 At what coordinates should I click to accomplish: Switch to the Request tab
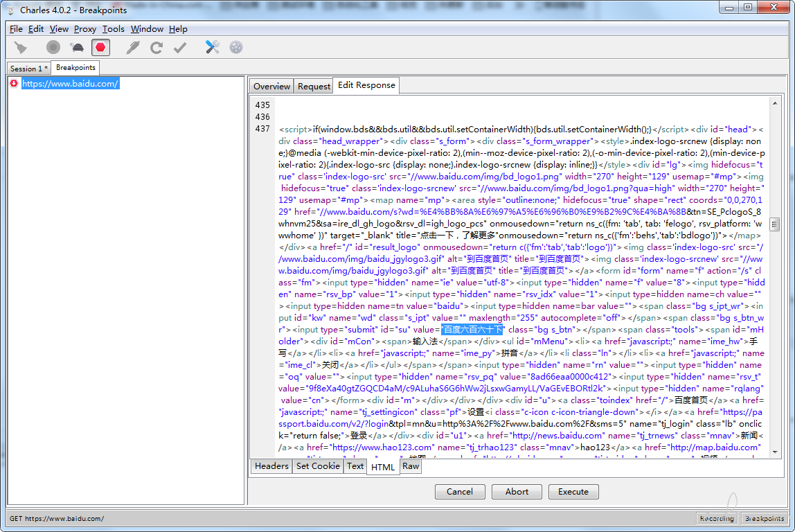coord(314,86)
